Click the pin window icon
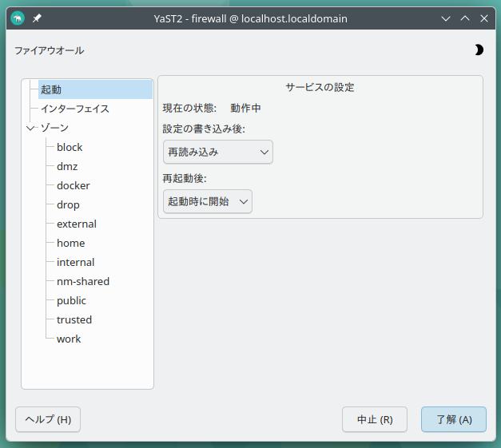Screen dimensions: 501x448 pyautogui.click(x=37, y=18)
